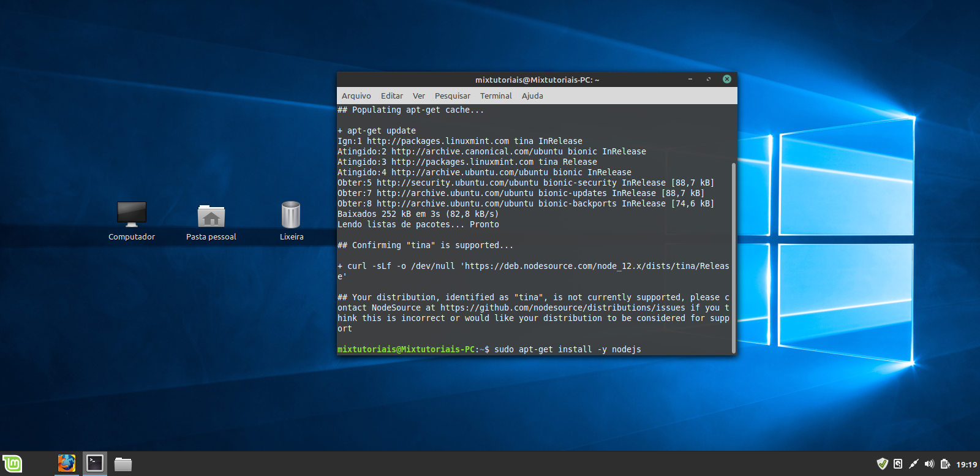Open the Pasta pessoal home folder icon
The height and width of the screenshot is (476, 980).
click(x=211, y=221)
